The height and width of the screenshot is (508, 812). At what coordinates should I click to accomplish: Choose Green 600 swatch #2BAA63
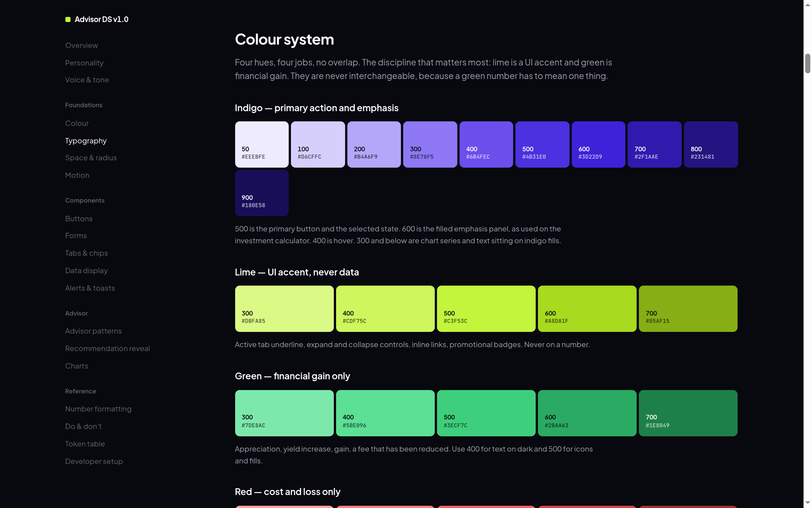pos(587,413)
